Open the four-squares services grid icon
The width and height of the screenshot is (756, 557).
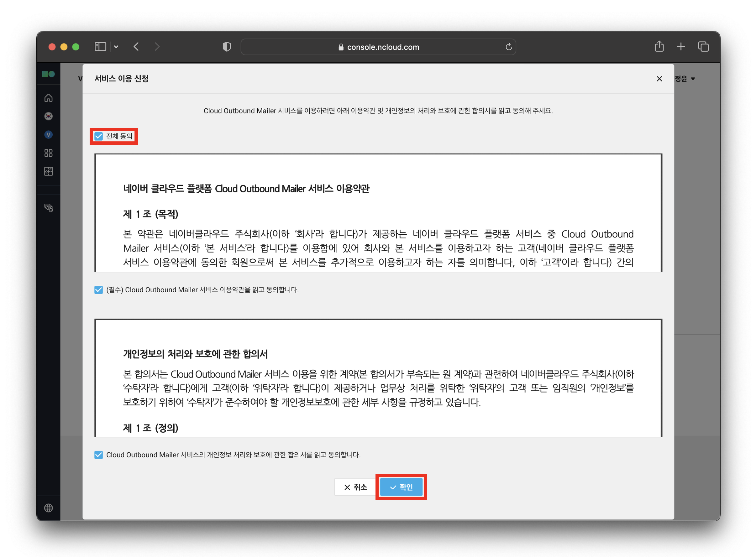(49, 153)
